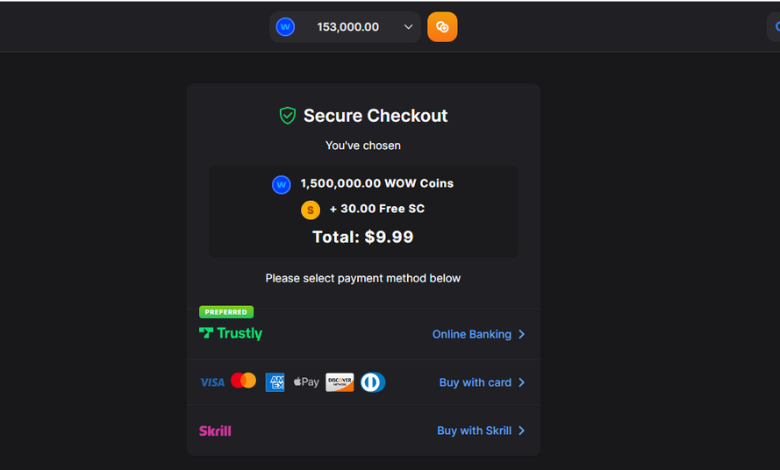The image size is (780, 470).
Task: Select Online Banking payment option
Action: 471,334
